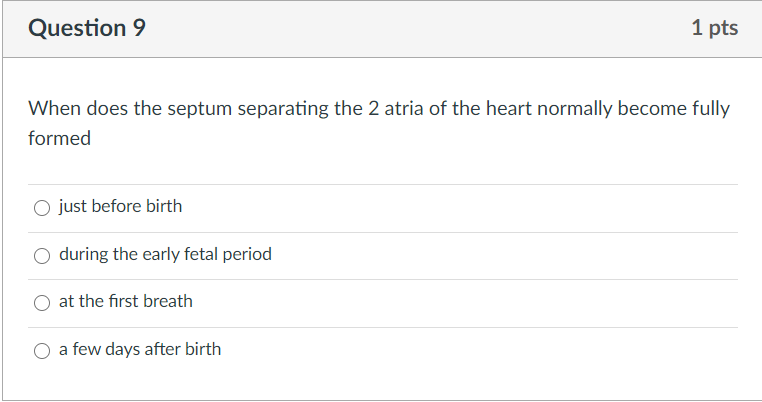Click the "at the first breath" answer text
The height and width of the screenshot is (402, 762).
[x=126, y=301]
